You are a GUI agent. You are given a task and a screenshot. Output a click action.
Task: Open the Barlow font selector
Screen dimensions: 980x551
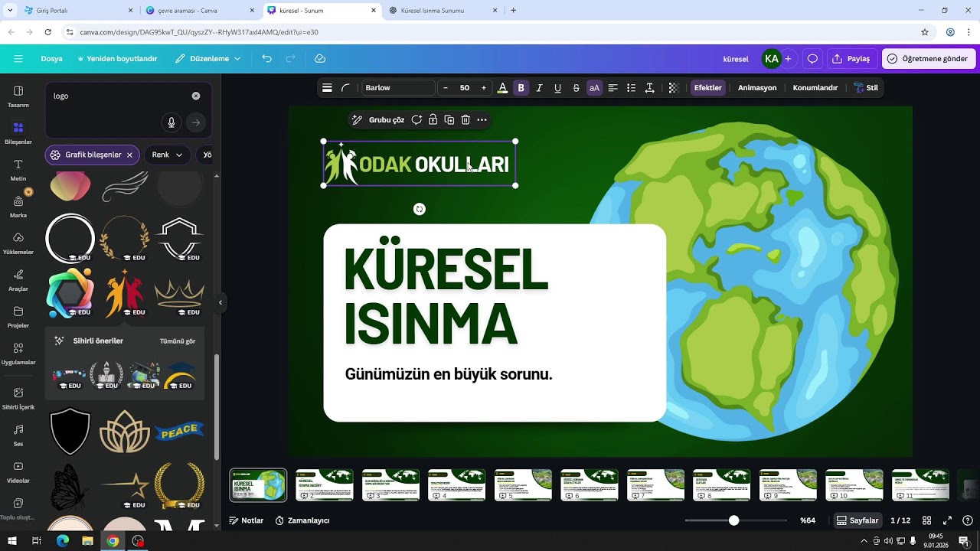[x=397, y=88]
